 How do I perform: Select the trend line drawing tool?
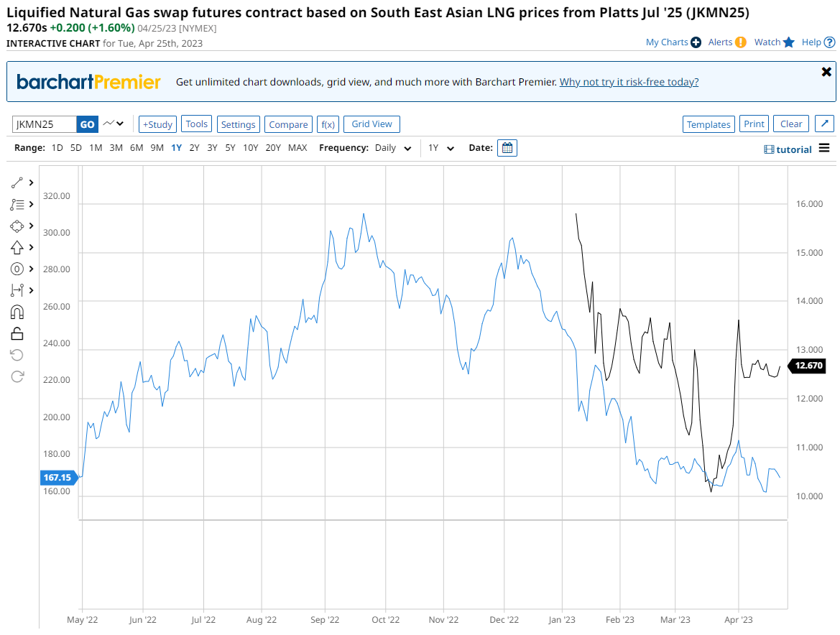coord(17,182)
